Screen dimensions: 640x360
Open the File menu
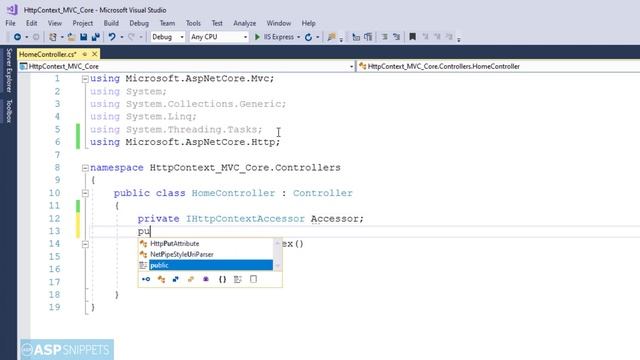point(10,23)
